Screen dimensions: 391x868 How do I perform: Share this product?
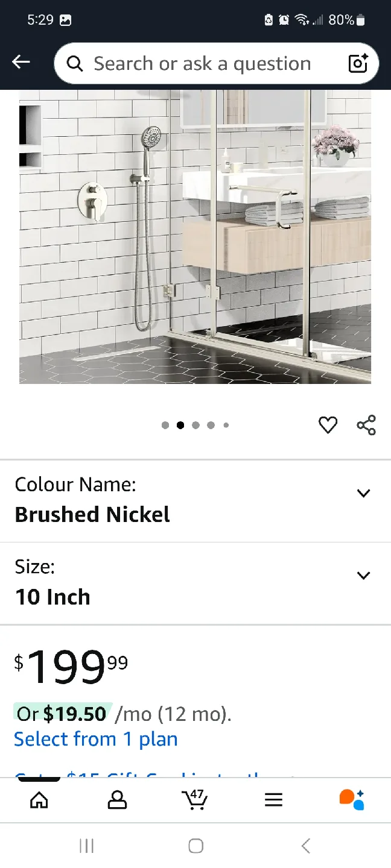[x=366, y=425]
